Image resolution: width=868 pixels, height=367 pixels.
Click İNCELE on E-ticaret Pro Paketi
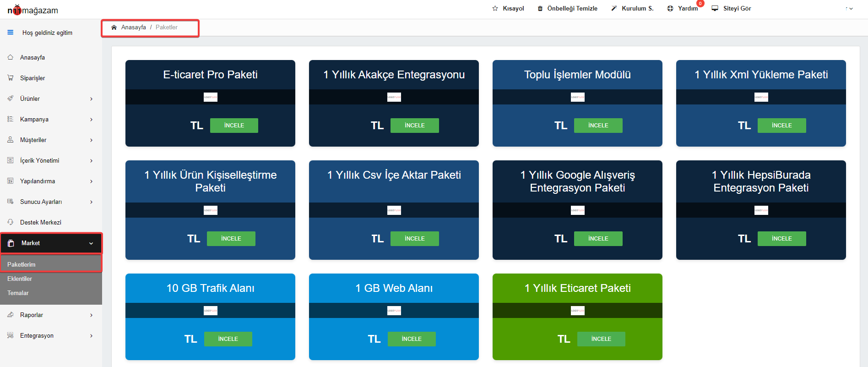coord(234,126)
